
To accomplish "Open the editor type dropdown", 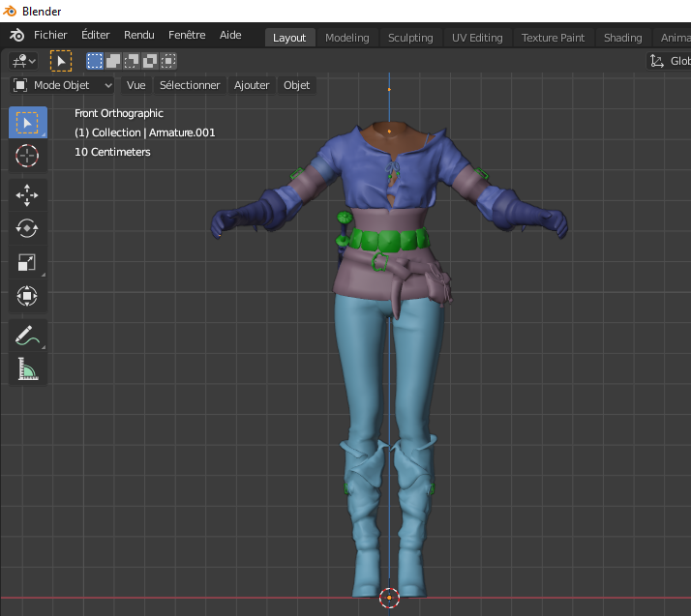I will [23, 61].
